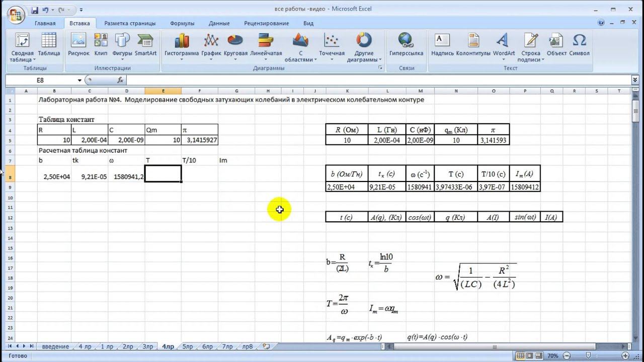Viewport: 644px width, 362px height.
Task: Switch to the 5лр sheet
Action: point(188,346)
